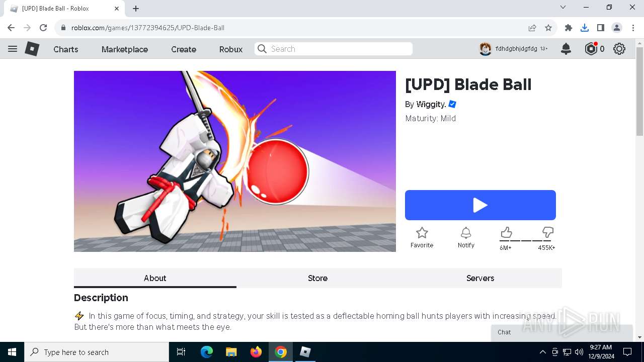Open Robux in the Roblox navigation
This screenshot has height=362, width=644.
(231, 49)
